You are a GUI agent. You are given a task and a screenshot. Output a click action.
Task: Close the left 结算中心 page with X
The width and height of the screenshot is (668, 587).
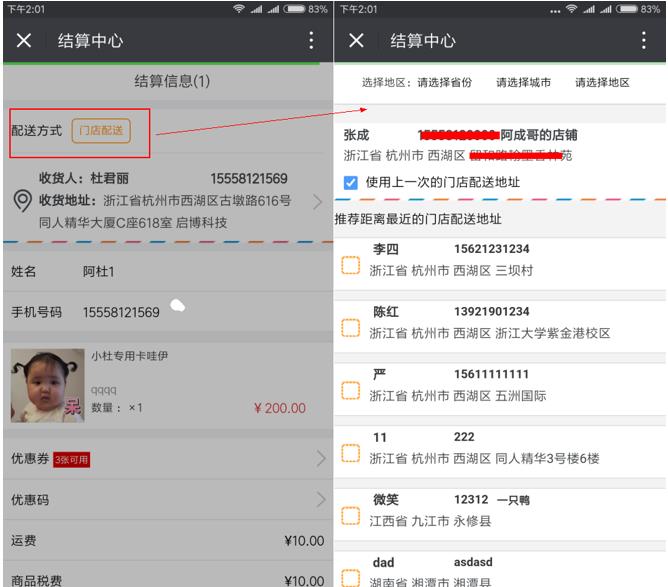tap(24, 40)
